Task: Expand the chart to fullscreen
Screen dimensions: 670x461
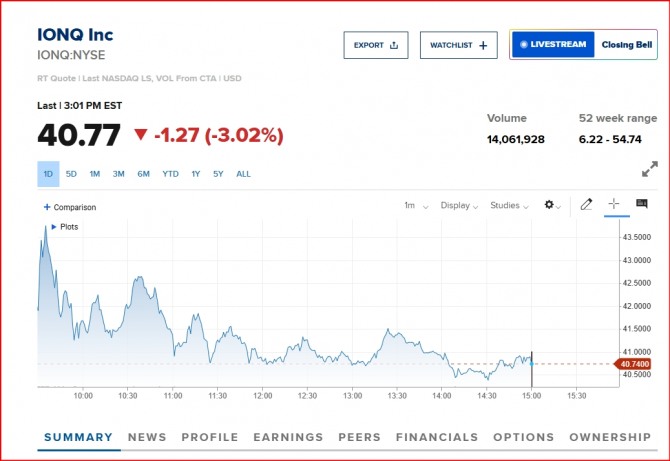Action: click(650, 169)
